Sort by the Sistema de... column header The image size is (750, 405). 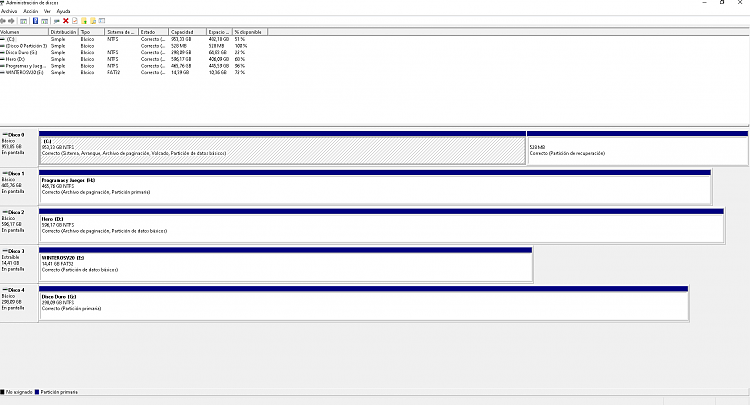[x=122, y=32]
